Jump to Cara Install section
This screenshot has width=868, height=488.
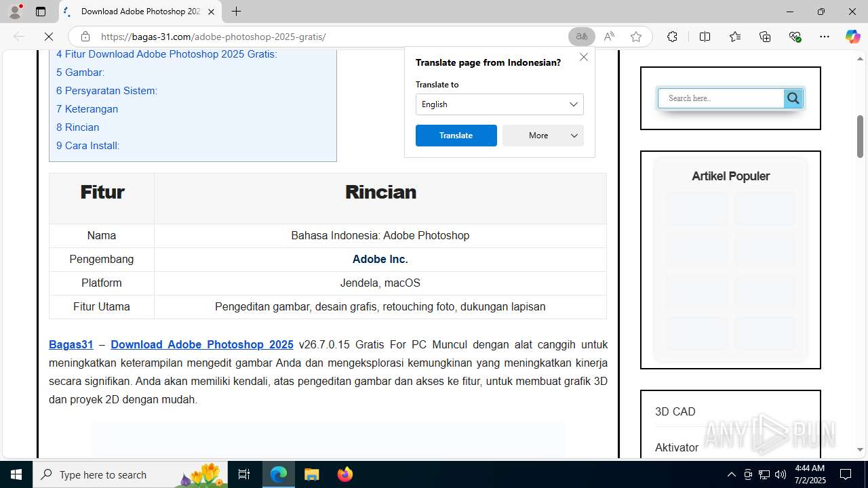click(x=88, y=146)
